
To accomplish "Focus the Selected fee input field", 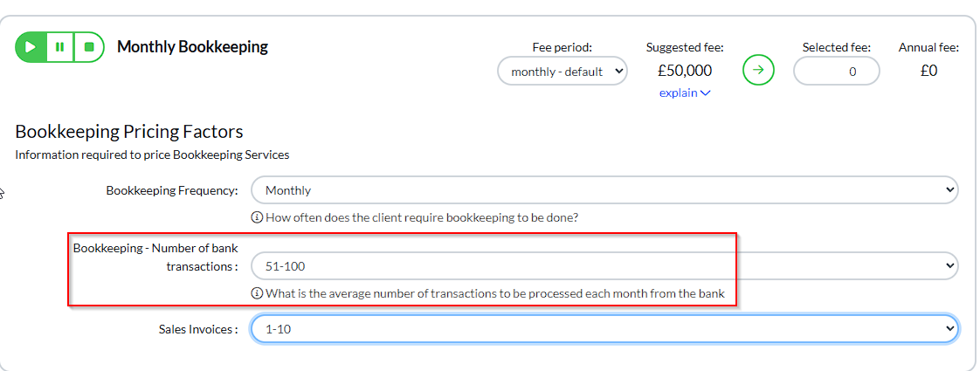I will click(836, 72).
